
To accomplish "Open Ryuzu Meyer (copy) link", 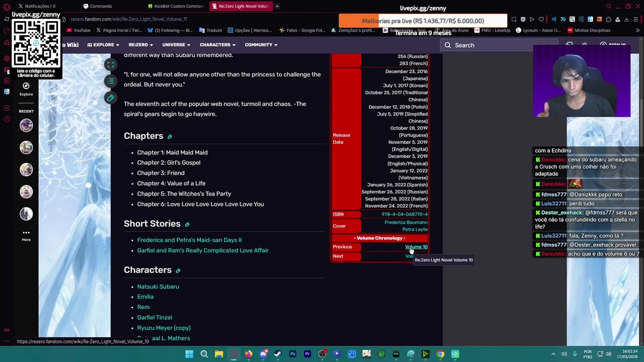I will [164, 328].
